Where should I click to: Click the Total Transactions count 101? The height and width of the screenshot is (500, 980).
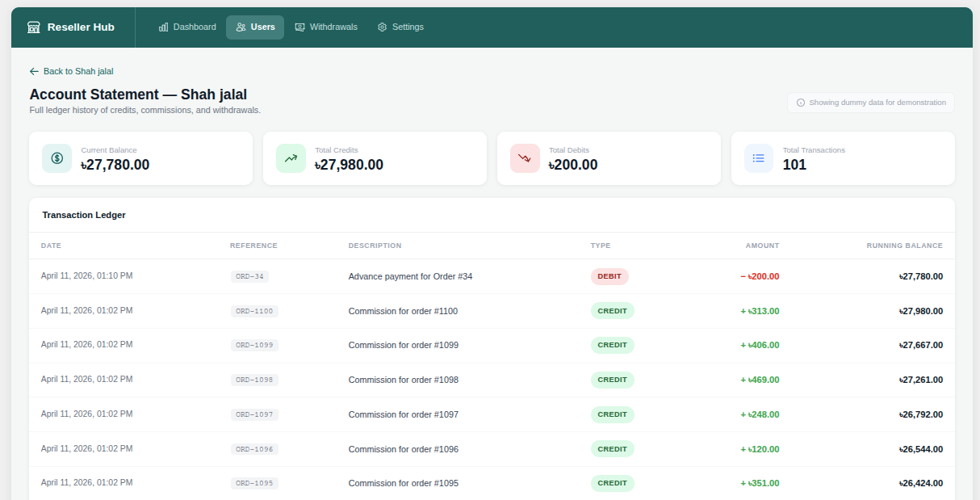[x=794, y=165]
